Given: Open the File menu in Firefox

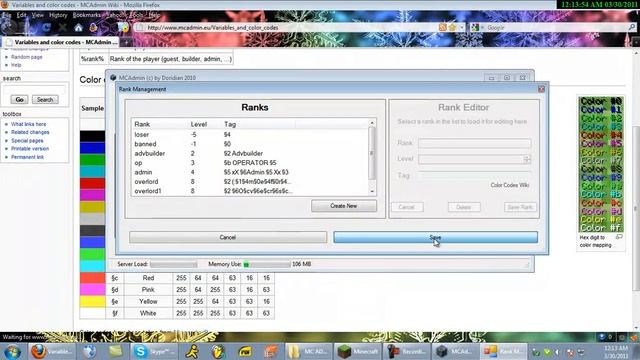Looking at the screenshot, I should pos(7,15).
